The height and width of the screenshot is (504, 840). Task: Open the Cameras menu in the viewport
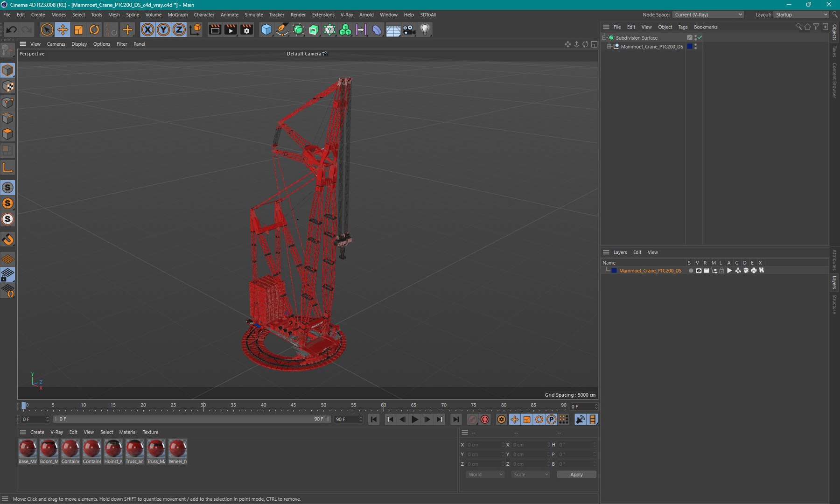click(56, 44)
